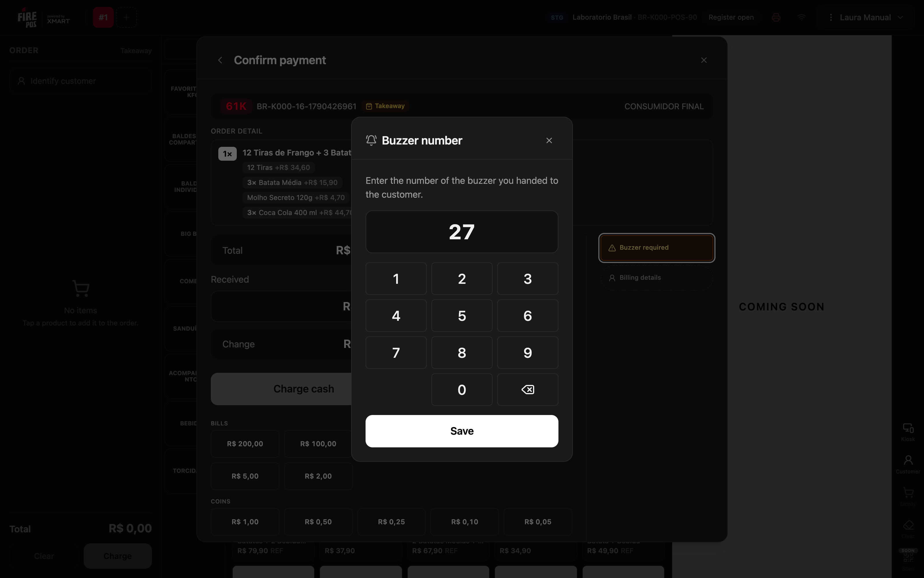Open the Kiosk sidebar icon

pos(908,432)
